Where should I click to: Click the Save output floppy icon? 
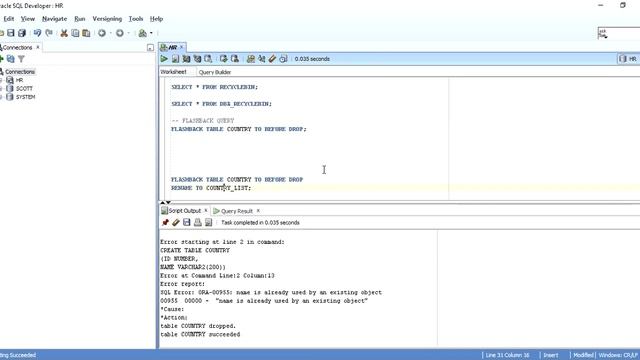187,222
